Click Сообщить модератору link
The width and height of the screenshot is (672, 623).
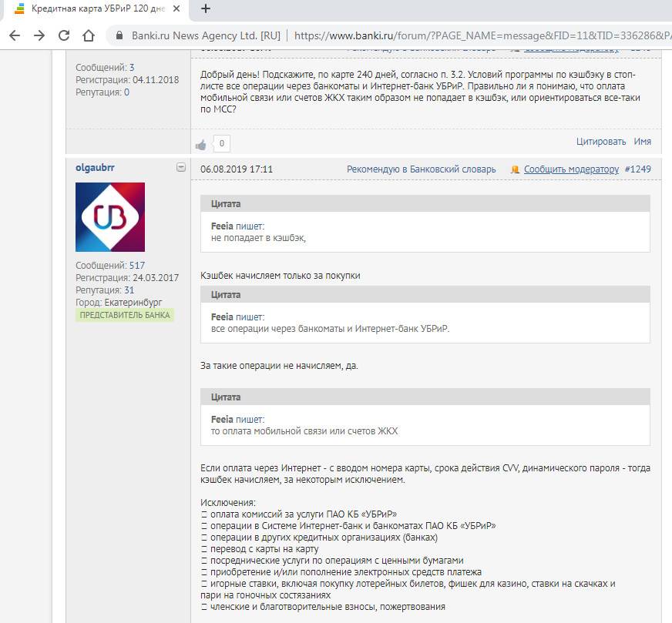[571, 169]
